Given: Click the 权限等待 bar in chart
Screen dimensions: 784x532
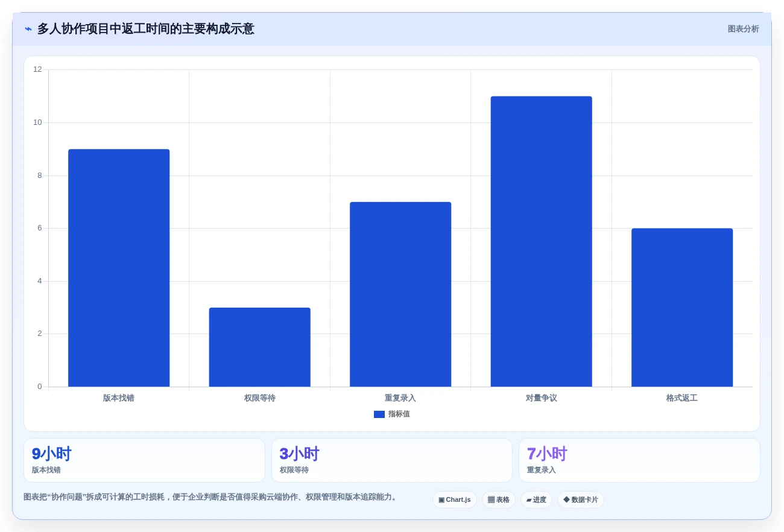Looking at the screenshot, I should (x=260, y=347).
